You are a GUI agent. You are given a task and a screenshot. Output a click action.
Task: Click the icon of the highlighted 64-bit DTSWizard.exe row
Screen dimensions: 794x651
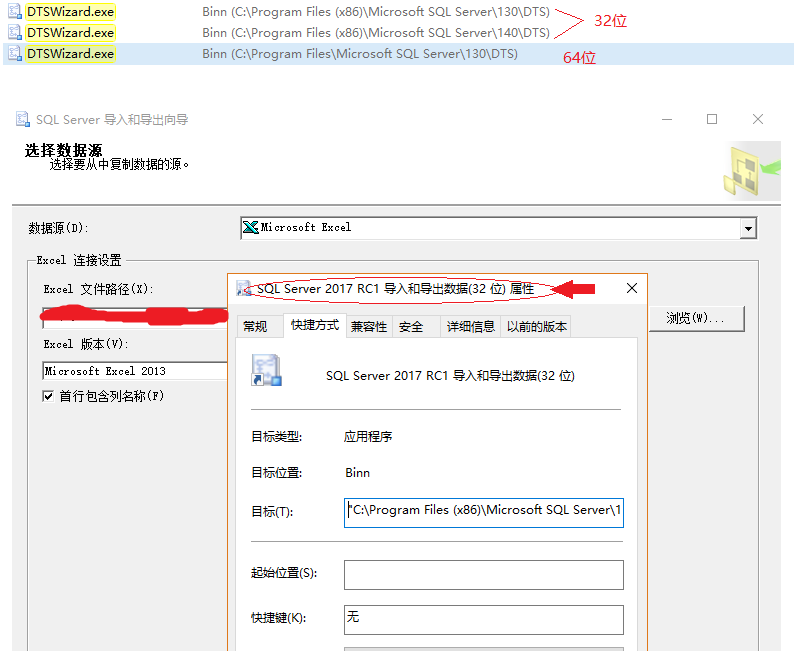[x=15, y=54]
